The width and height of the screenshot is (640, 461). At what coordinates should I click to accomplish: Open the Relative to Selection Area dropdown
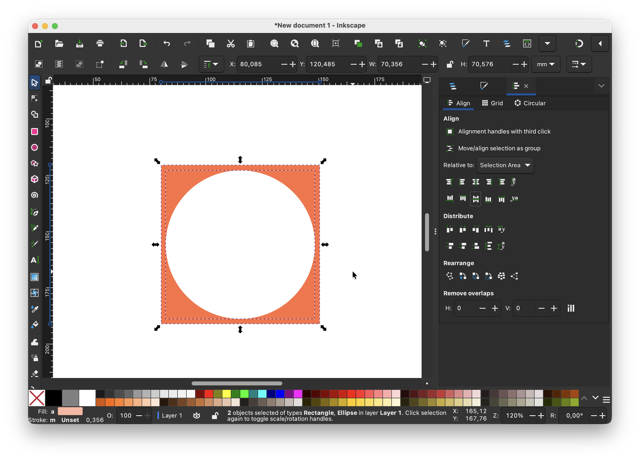point(505,165)
